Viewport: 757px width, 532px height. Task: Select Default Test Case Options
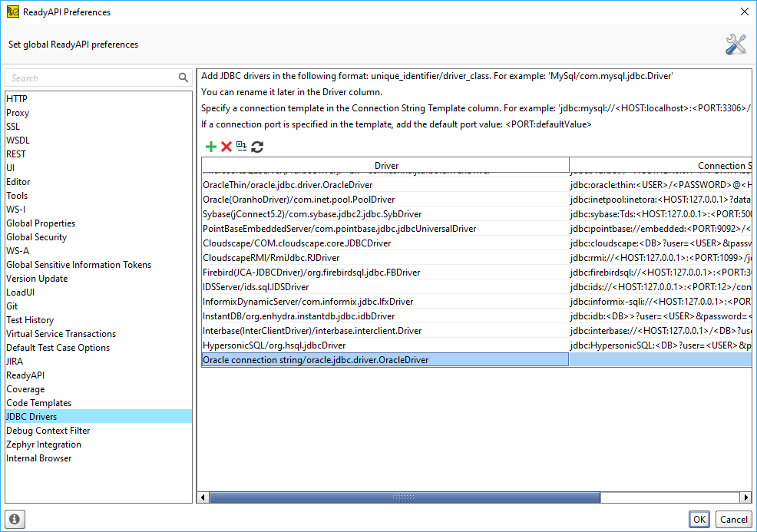pos(98,348)
